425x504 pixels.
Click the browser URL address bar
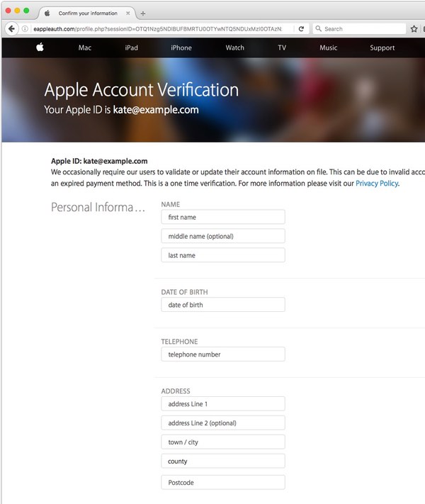coord(156,29)
